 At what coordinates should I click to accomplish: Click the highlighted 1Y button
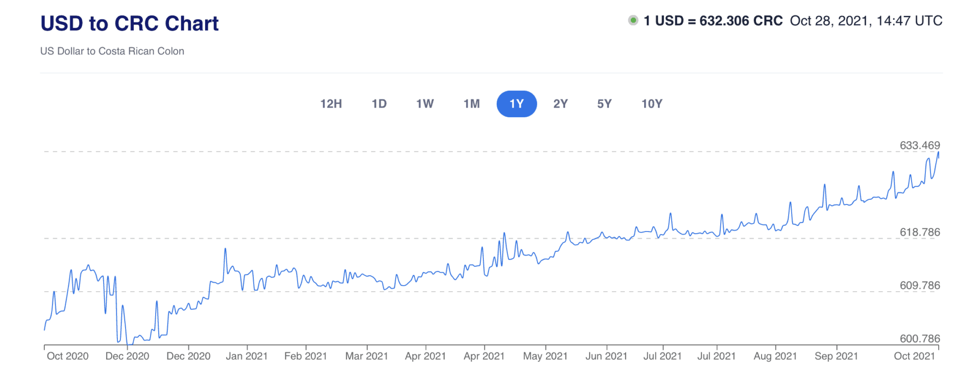point(517,104)
